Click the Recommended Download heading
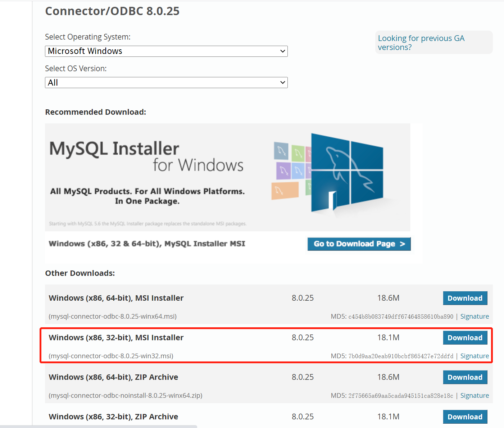The image size is (504, 428). [95, 112]
